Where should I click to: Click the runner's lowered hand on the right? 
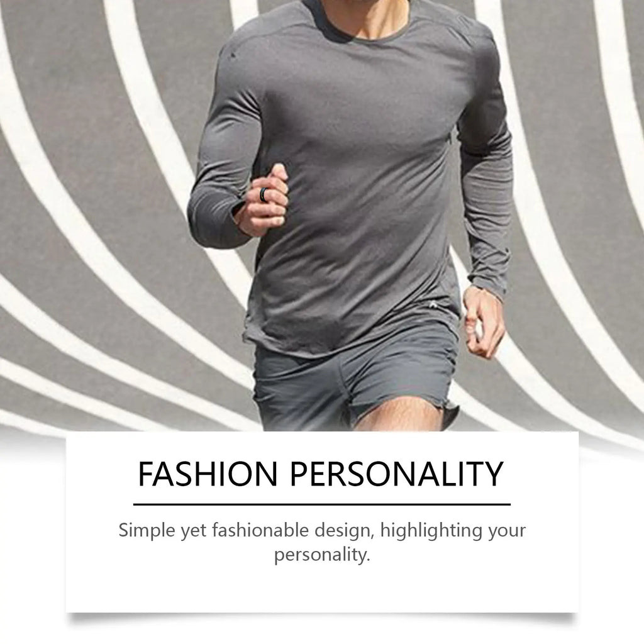click(x=484, y=323)
